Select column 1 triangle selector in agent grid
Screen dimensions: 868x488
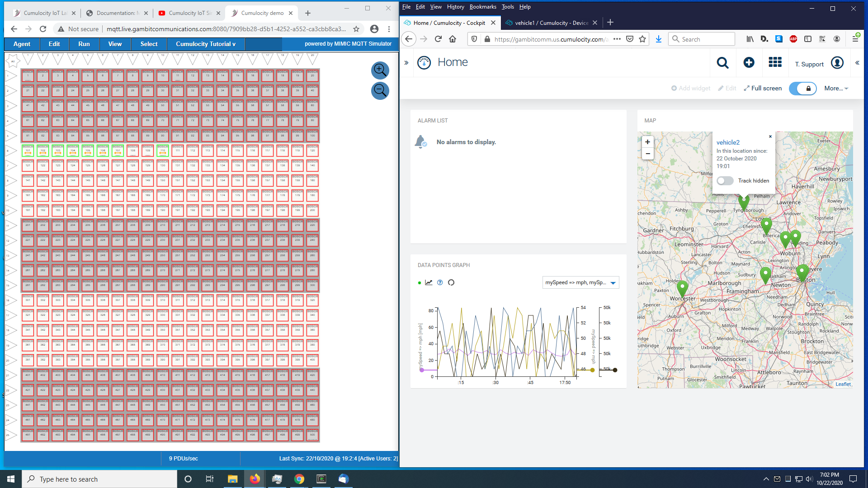click(x=28, y=59)
